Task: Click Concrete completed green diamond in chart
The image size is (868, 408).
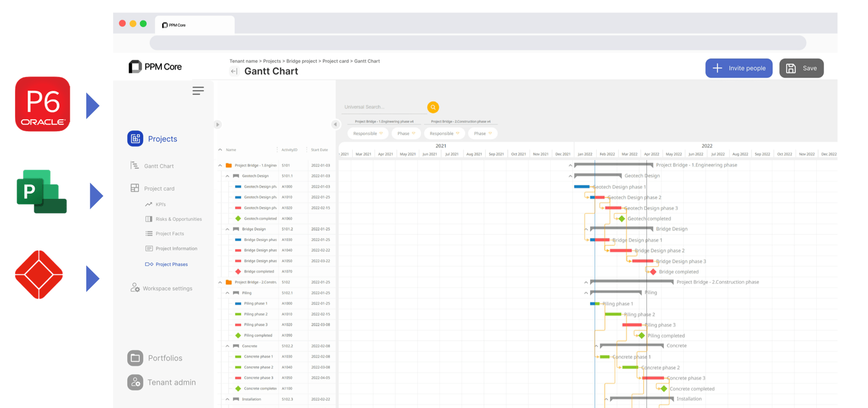Action: [664, 388]
